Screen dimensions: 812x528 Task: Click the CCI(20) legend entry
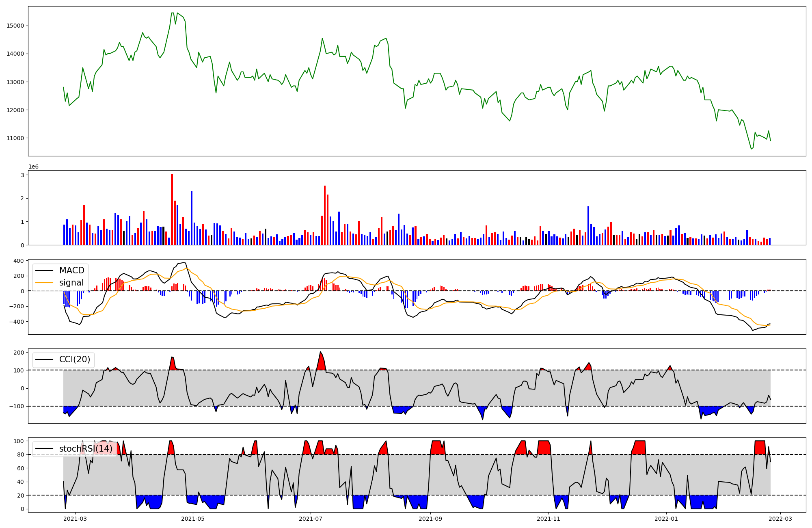[x=75, y=359]
